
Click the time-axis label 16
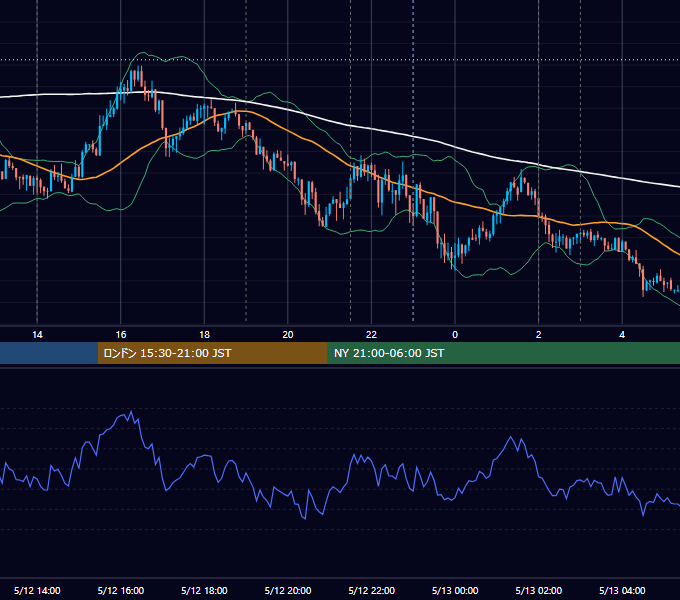point(121,335)
